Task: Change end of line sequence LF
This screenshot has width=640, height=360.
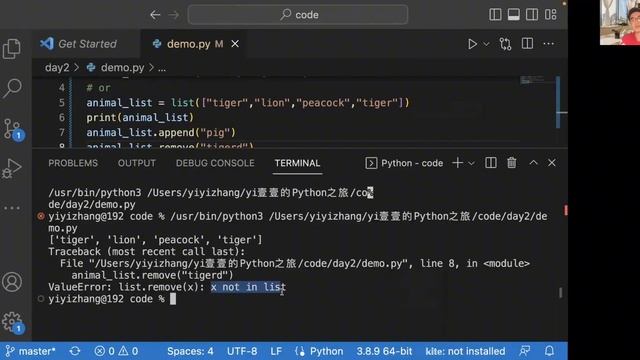Action: [276, 351]
